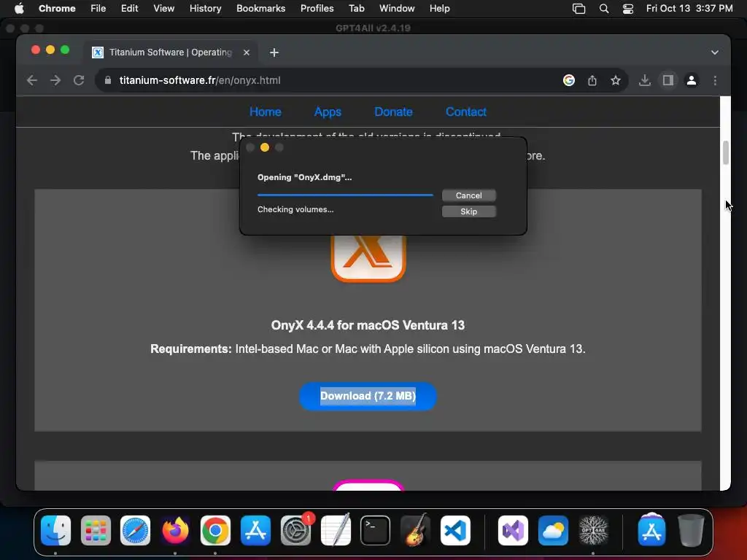Skip volume verification of OnyX.dmg
Image resolution: width=747 pixels, height=560 pixels.
tap(469, 211)
